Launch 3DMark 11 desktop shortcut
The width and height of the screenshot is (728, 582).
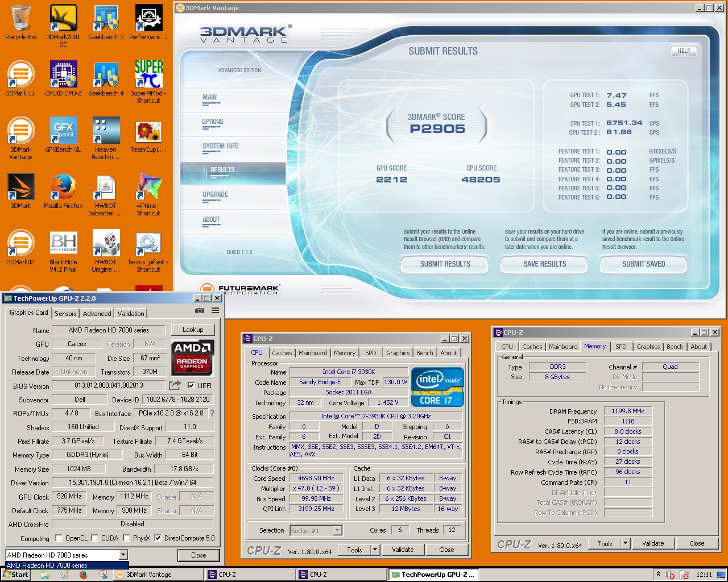(x=20, y=78)
